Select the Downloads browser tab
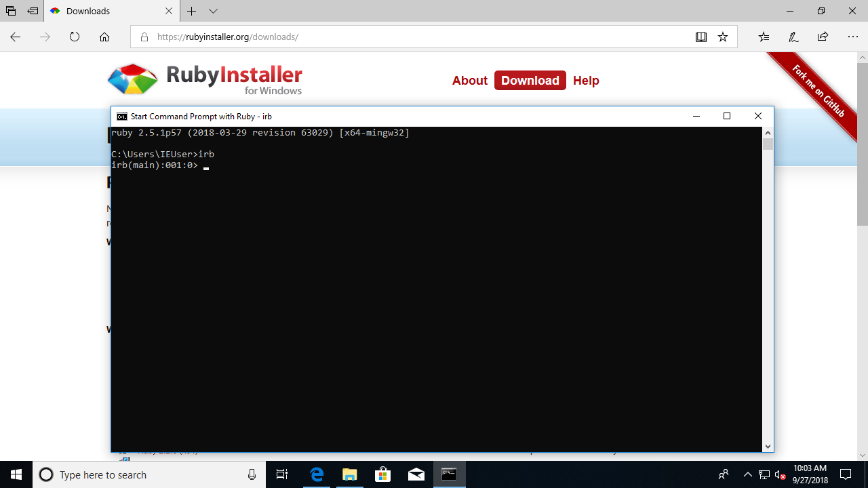The height and width of the screenshot is (488, 868). (x=112, y=11)
